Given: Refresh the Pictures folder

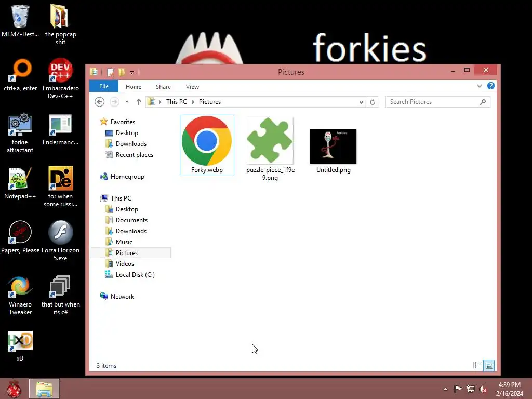Looking at the screenshot, I should (x=373, y=102).
